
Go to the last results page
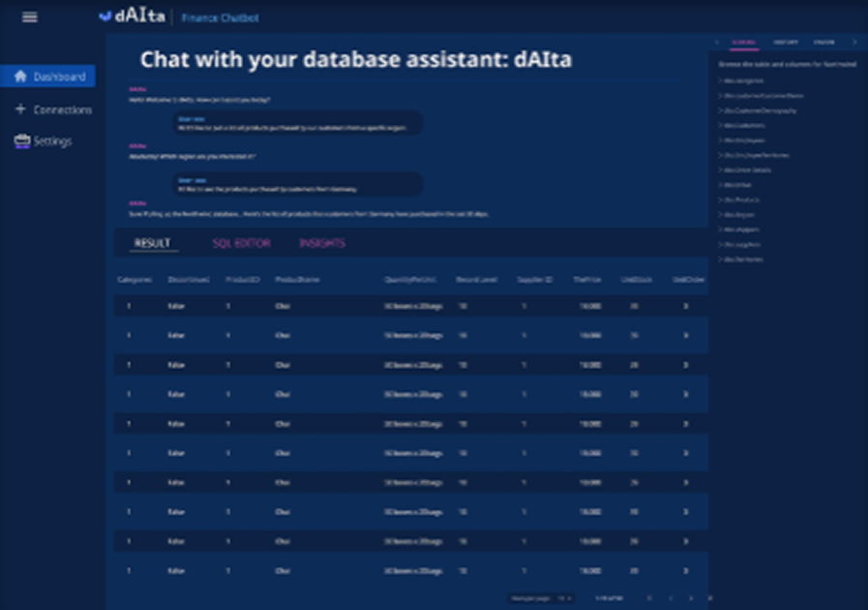(709, 598)
